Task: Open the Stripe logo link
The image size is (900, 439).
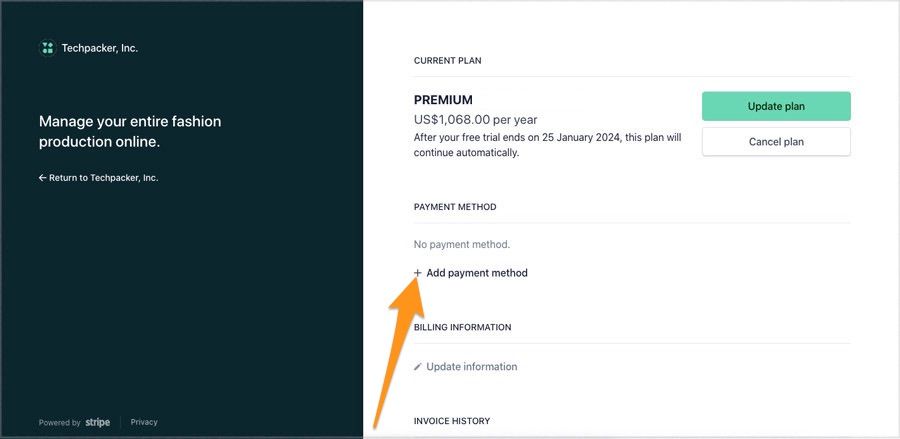Action: [98, 422]
